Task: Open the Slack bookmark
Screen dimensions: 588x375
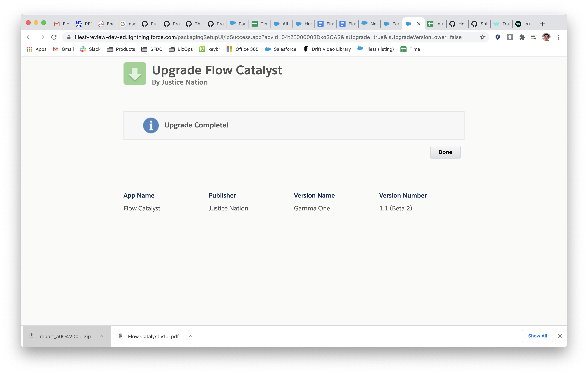Action: [90, 49]
